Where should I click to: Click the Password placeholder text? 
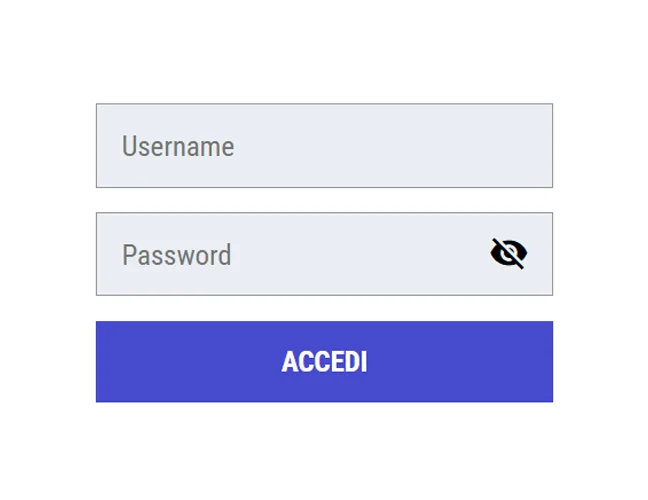(176, 255)
